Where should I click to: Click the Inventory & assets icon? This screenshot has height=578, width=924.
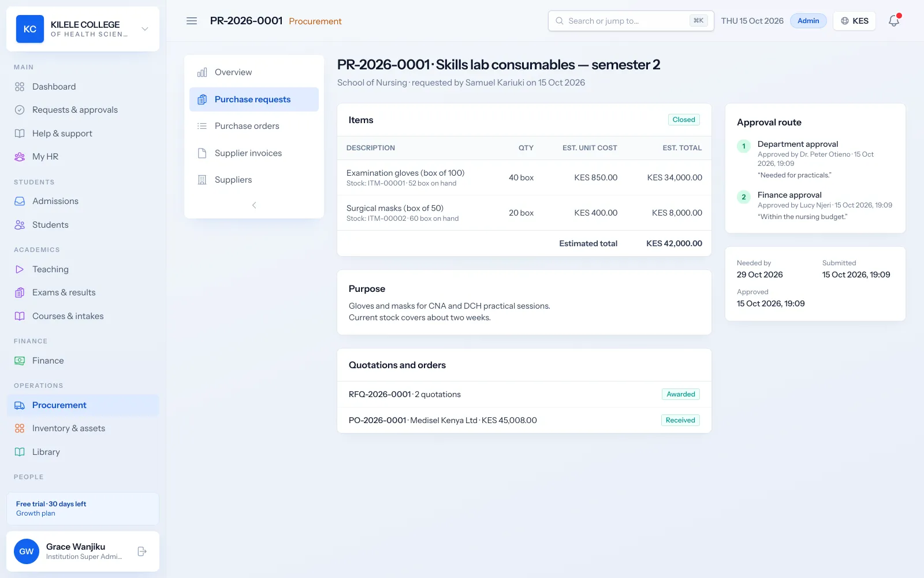(20, 428)
